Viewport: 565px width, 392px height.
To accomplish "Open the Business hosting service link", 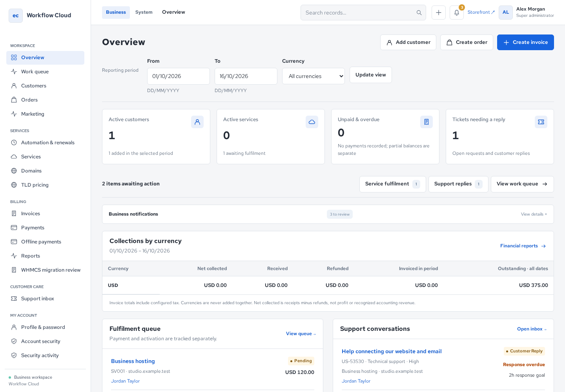I will (x=133, y=361).
